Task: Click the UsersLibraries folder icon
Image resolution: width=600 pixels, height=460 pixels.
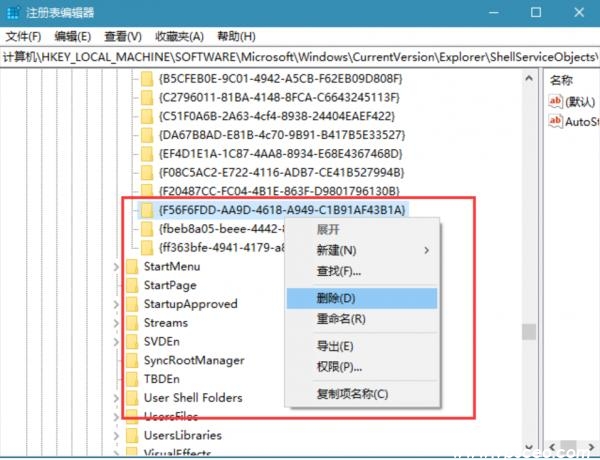Action: coord(132,435)
